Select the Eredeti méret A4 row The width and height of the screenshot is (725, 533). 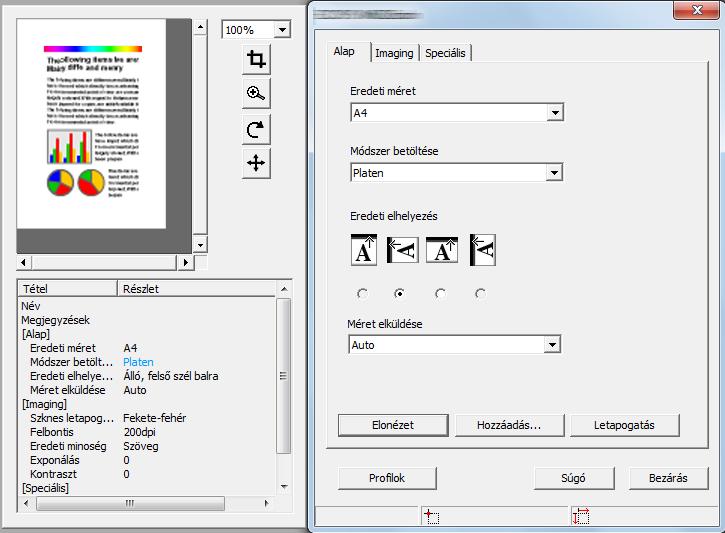(147, 348)
